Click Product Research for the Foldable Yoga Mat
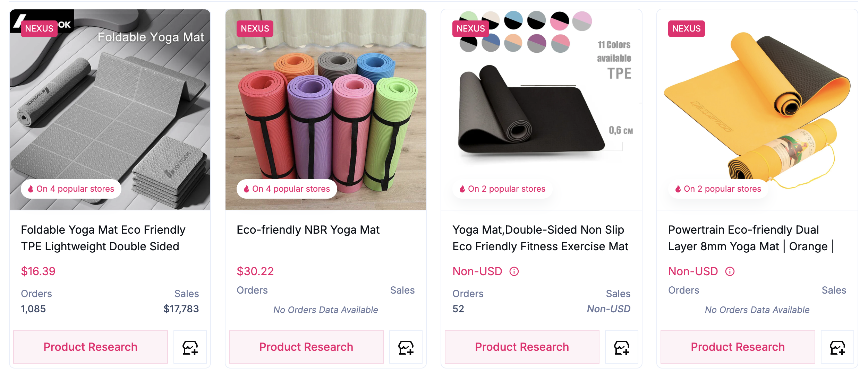 click(x=90, y=347)
